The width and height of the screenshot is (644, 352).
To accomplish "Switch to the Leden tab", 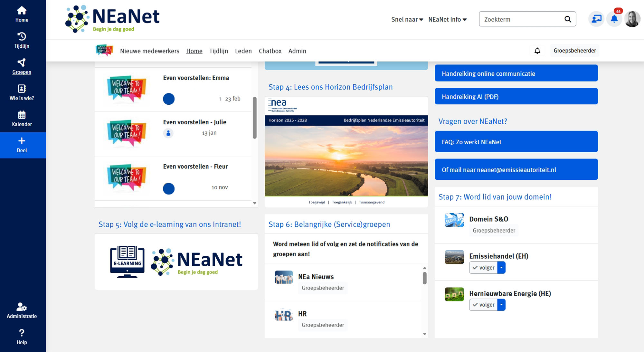I will click(243, 51).
